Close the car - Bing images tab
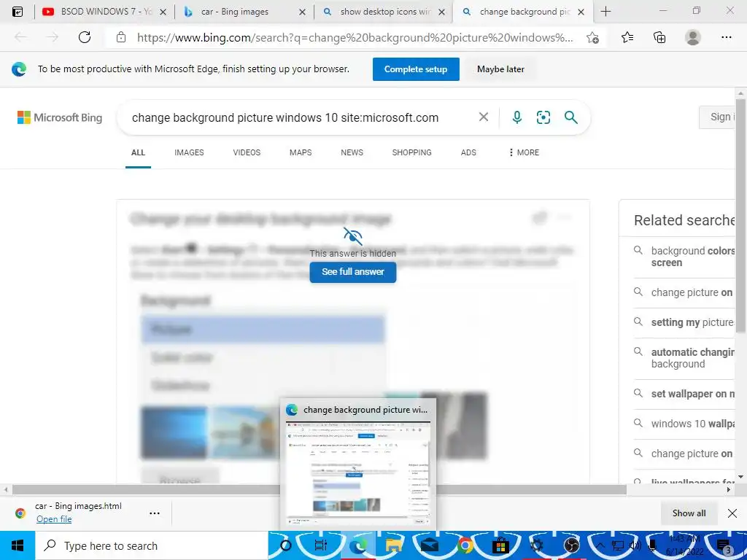The height and width of the screenshot is (560, 747). point(302,12)
